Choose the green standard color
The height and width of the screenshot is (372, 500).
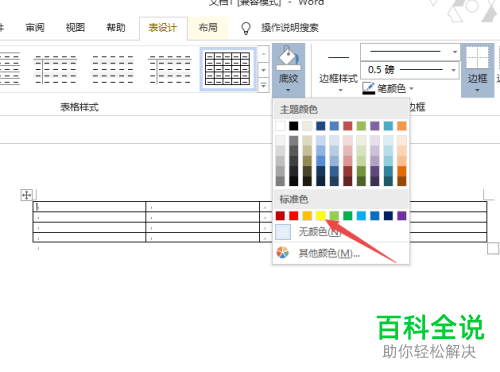(348, 216)
